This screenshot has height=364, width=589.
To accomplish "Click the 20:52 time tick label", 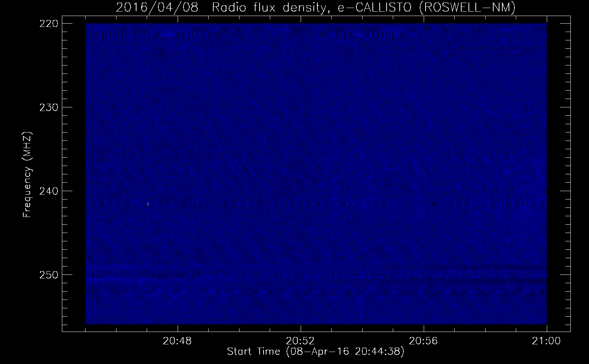I will tap(301, 341).
